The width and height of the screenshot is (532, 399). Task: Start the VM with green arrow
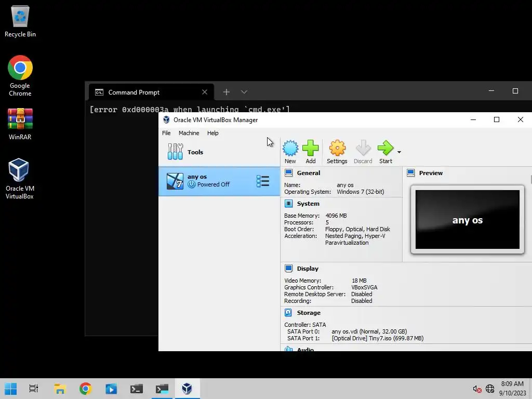(x=385, y=148)
